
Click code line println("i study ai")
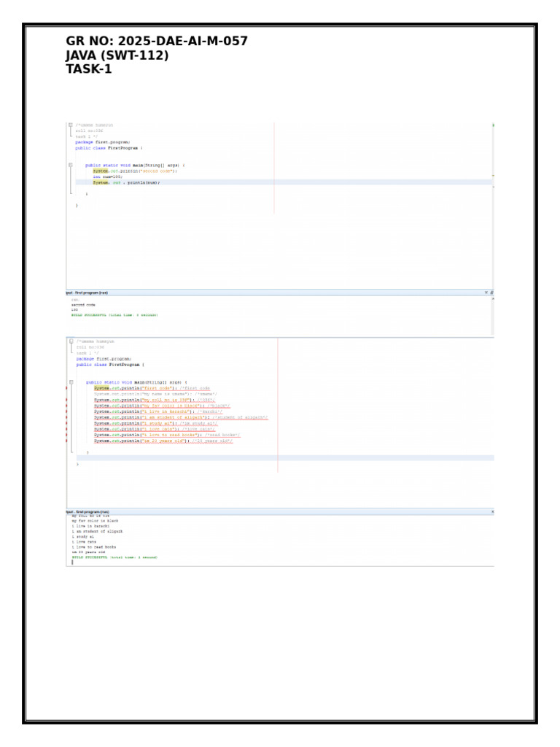pos(156,423)
